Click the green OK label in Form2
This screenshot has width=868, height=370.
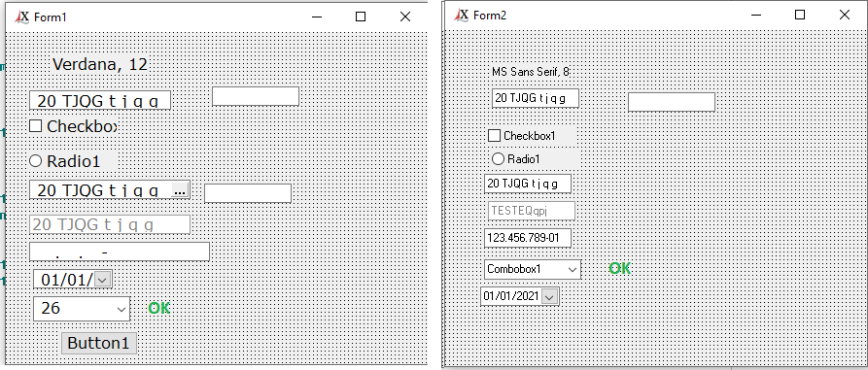coord(620,269)
